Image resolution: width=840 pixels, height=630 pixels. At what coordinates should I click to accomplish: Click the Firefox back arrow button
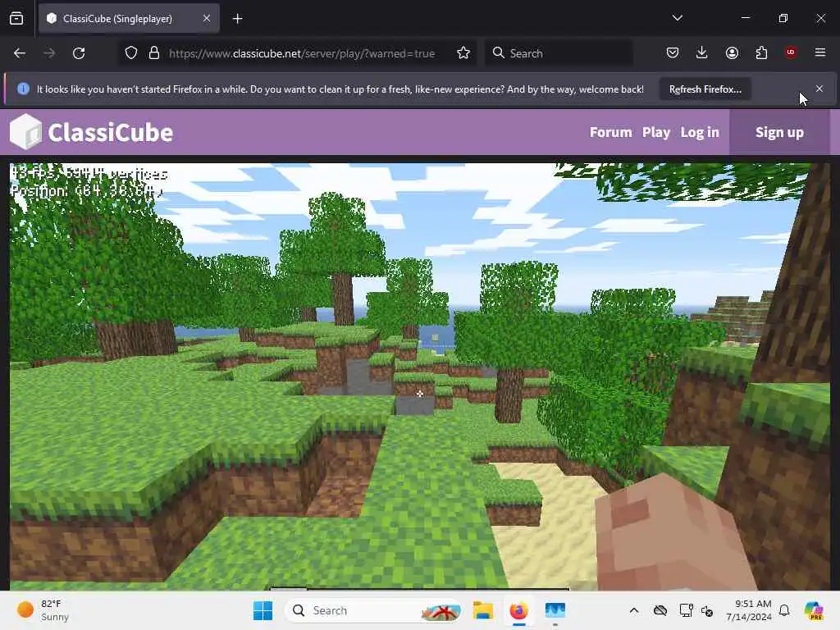pyautogui.click(x=20, y=53)
